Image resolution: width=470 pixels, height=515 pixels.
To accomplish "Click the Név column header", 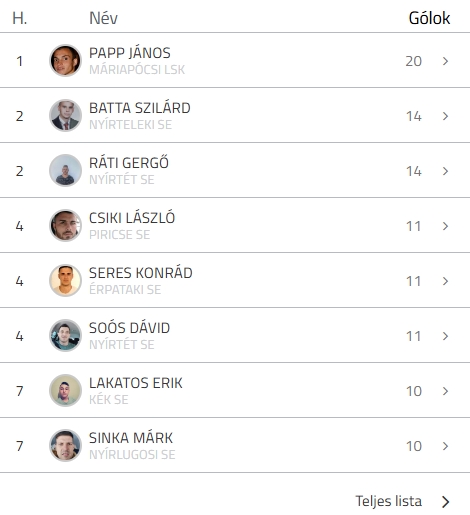I will [103, 18].
